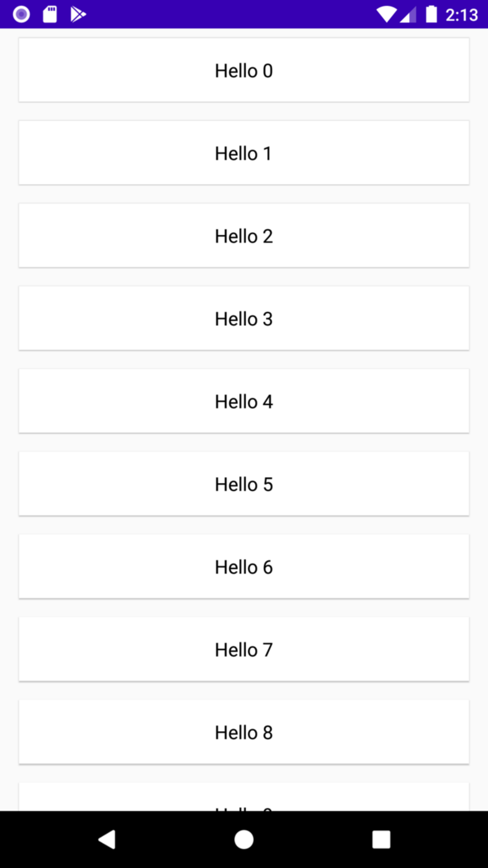Tap the Play Store status bar icon
The width and height of the screenshot is (488, 868).
click(78, 14)
